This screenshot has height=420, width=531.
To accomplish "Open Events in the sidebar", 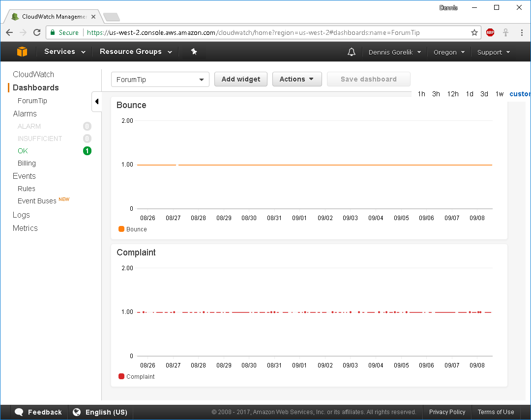I will [24, 176].
